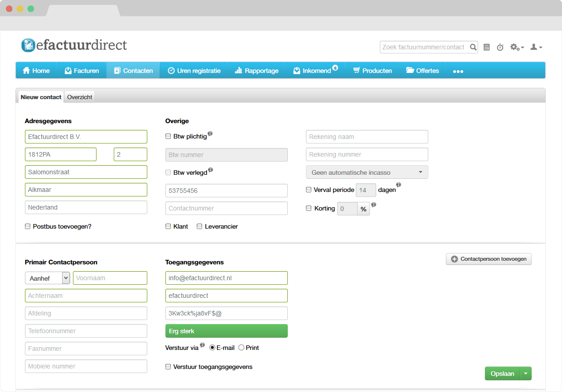
Task: Open Geen automatische incasso dropdown
Action: coord(367,172)
